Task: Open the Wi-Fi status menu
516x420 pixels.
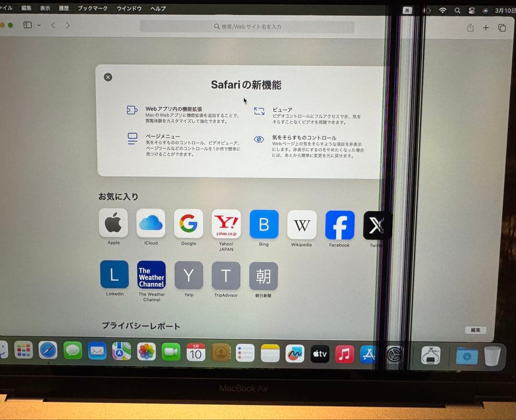Action: click(x=442, y=11)
